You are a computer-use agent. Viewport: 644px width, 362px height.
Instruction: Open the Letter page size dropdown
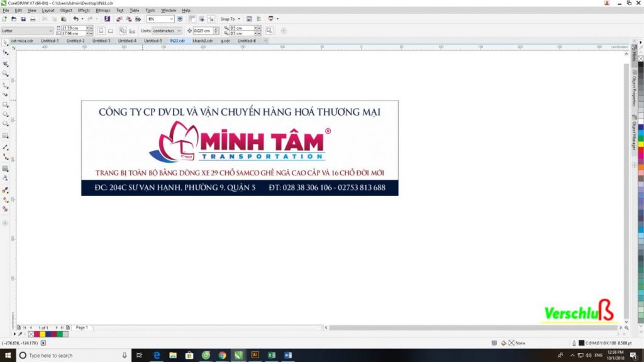pyautogui.click(x=50, y=31)
